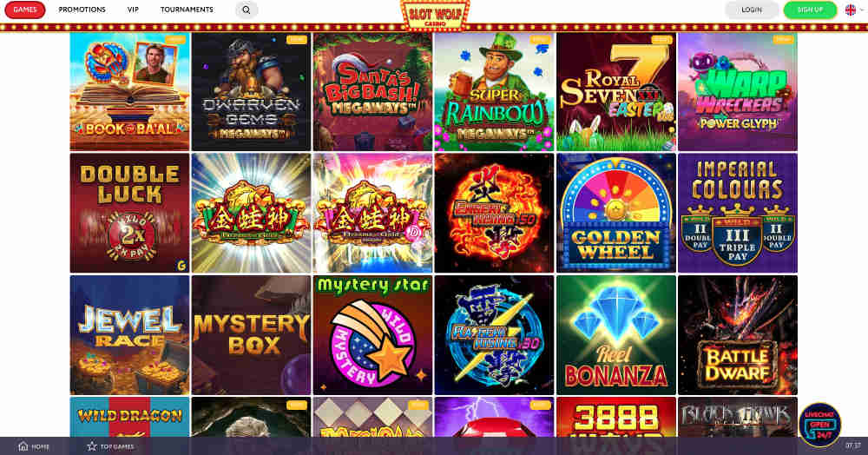Open the Dwarven Gems Megaways thumbnail

(252, 91)
